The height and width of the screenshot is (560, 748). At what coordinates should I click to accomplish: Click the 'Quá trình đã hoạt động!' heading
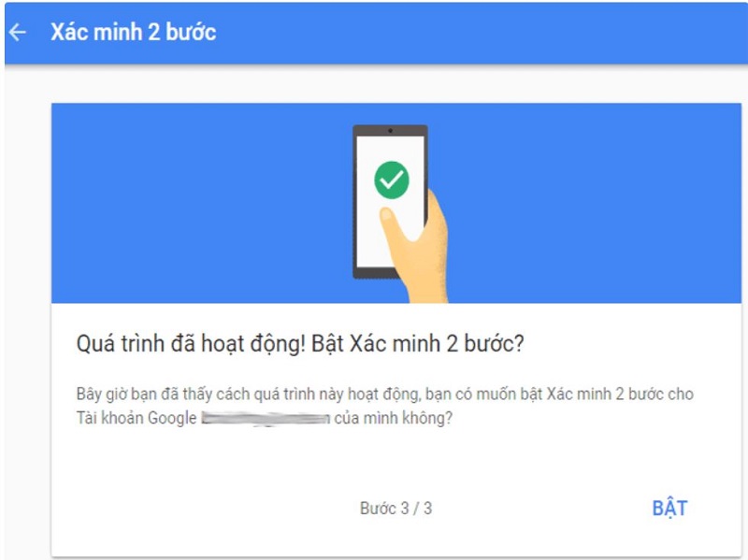pyautogui.click(x=191, y=343)
